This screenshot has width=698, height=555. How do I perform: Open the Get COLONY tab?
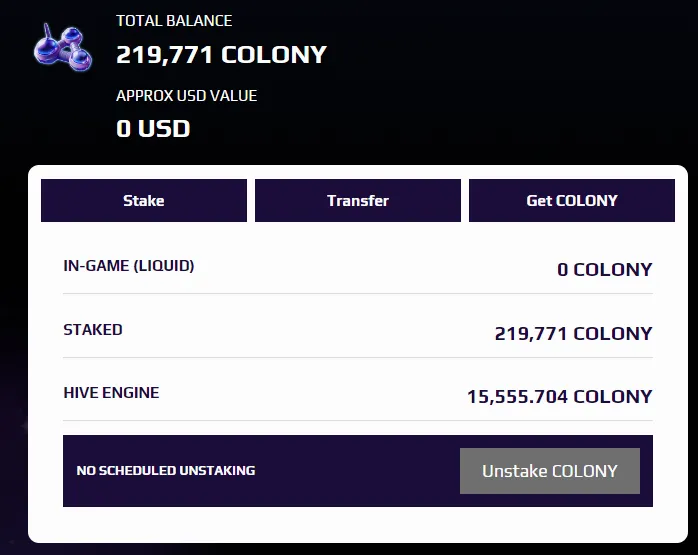pos(572,200)
